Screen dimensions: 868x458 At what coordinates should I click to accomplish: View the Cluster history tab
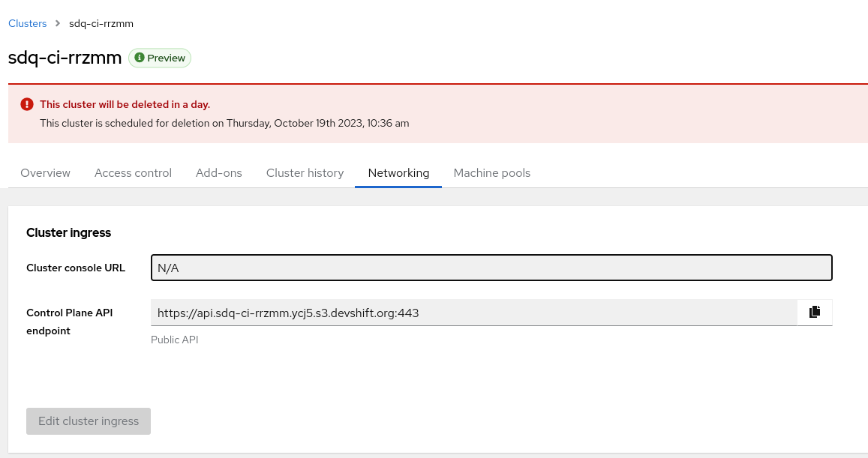tap(305, 173)
